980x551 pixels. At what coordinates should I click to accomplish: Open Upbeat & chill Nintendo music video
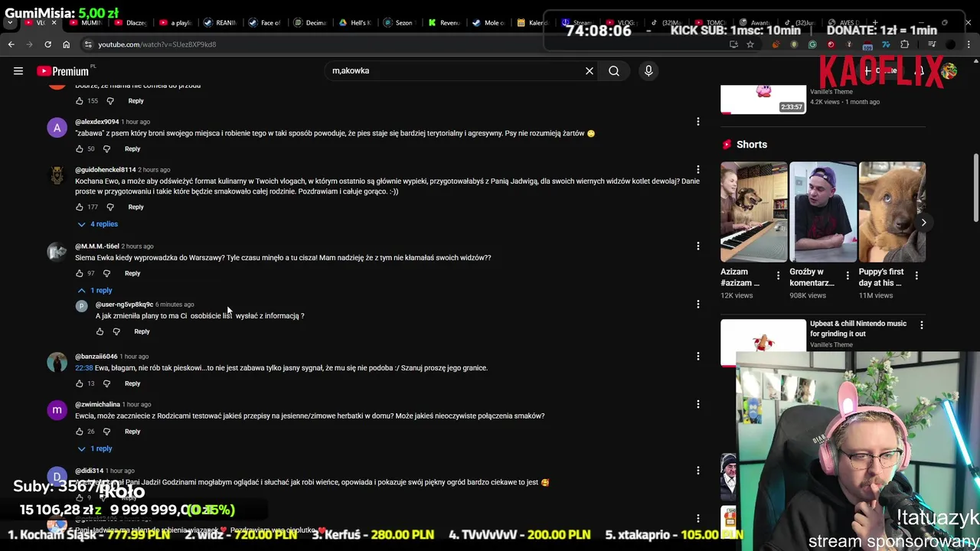click(x=858, y=328)
